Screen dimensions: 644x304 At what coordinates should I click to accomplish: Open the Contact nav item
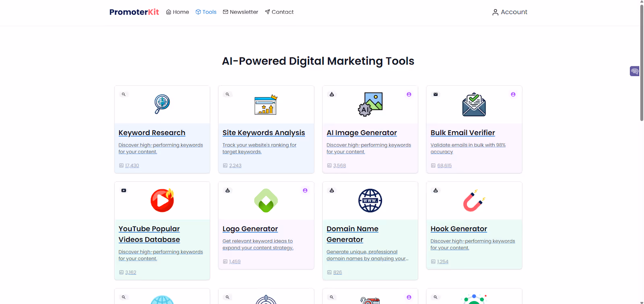[279, 12]
